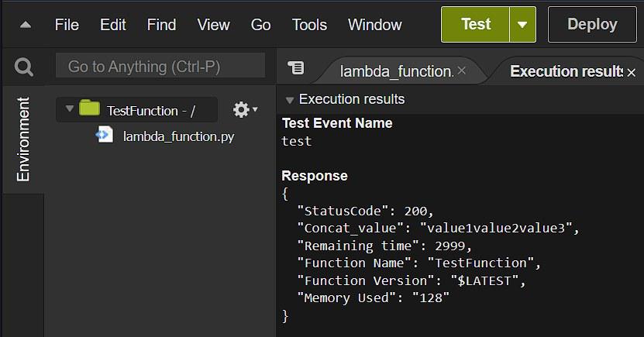This screenshot has height=337, width=644.
Task: Close the lambda_function tab
Action: (462, 70)
